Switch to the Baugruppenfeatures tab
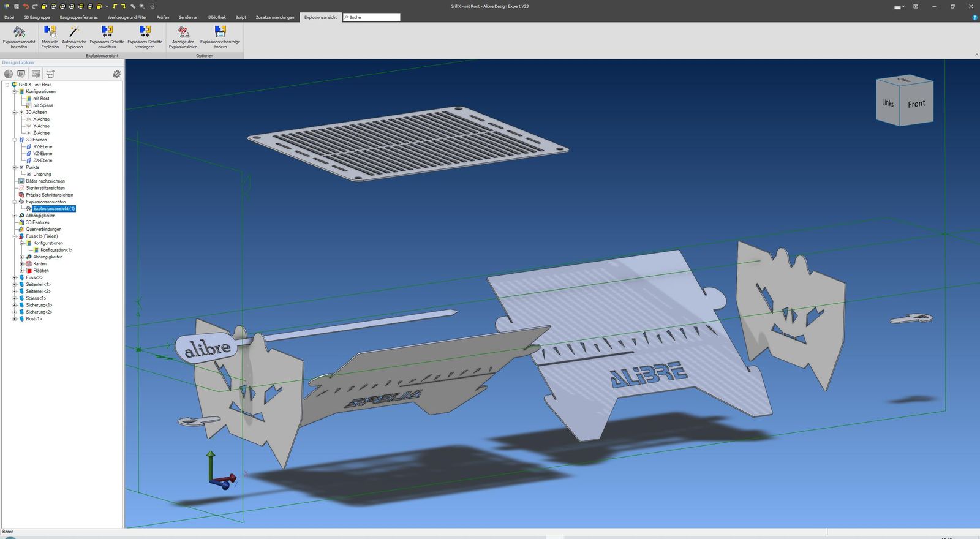This screenshot has height=539, width=980. click(x=79, y=17)
